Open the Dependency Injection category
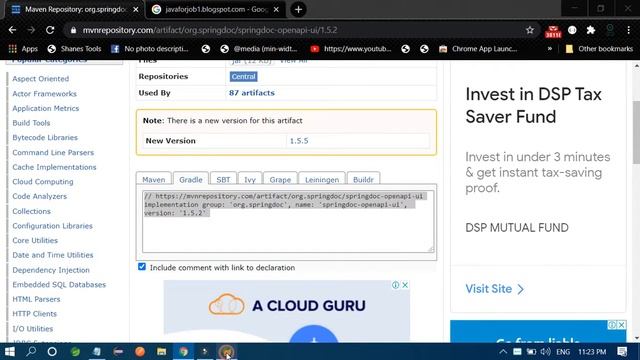The width and height of the screenshot is (640, 360). point(51,270)
